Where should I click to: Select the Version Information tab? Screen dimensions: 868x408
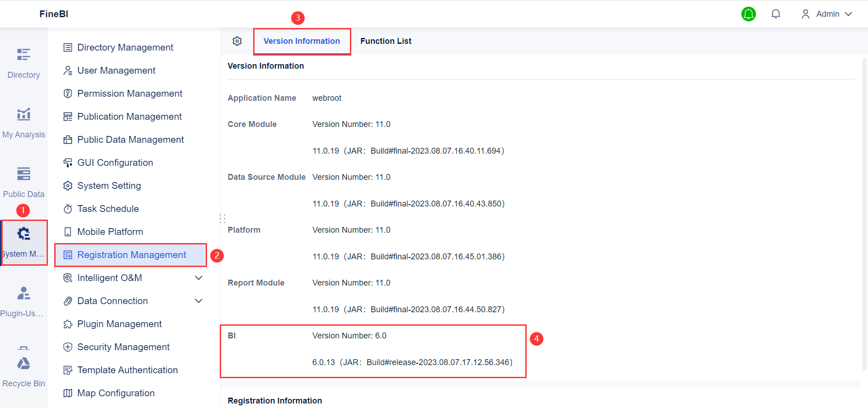[x=302, y=41]
